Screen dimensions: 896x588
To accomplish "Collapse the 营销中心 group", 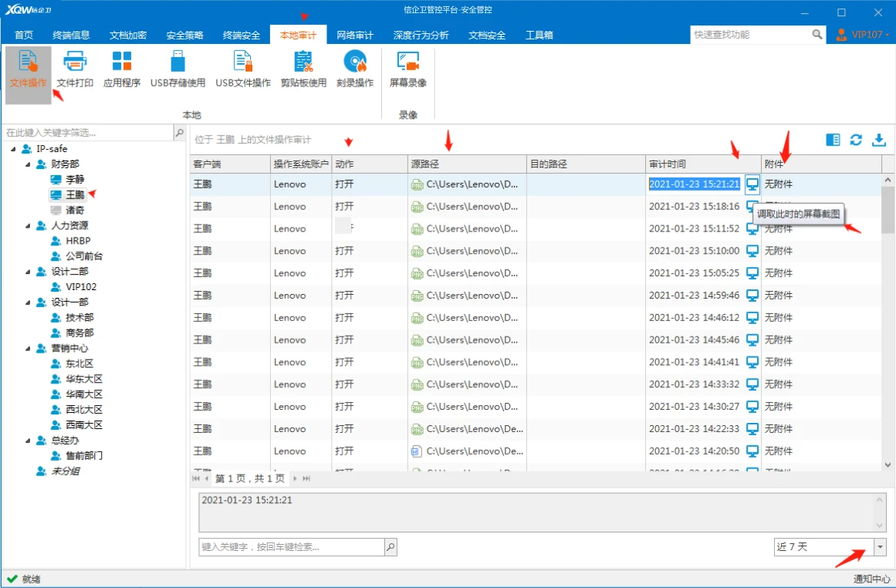I will pos(28,349).
